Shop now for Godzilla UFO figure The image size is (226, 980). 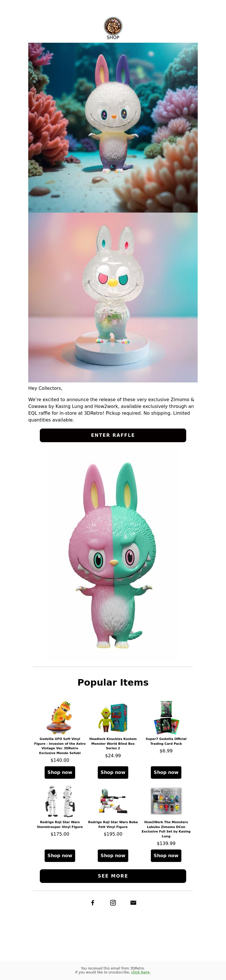click(60, 772)
